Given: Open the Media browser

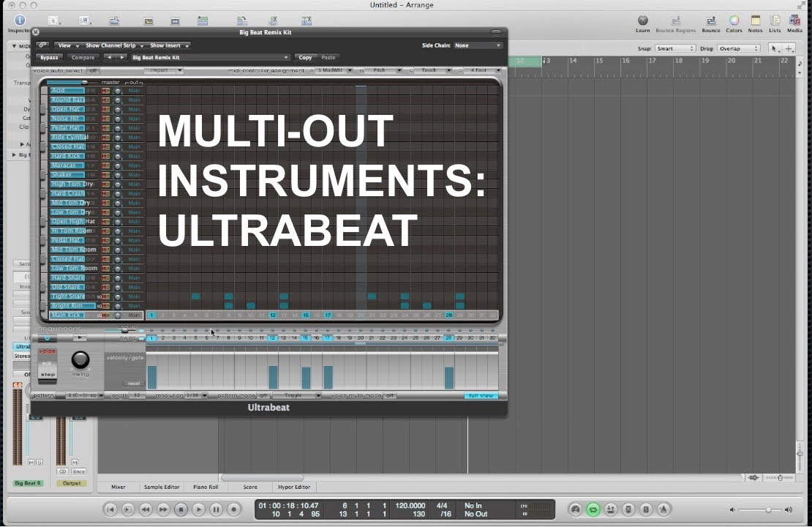Looking at the screenshot, I should 794,24.
